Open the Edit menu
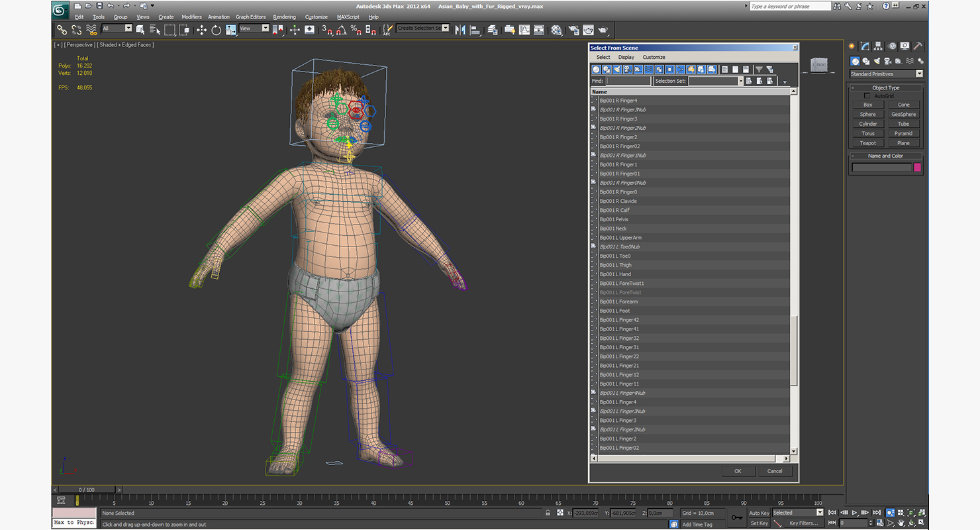Viewport: 980px width, 530px height. point(79,17)
